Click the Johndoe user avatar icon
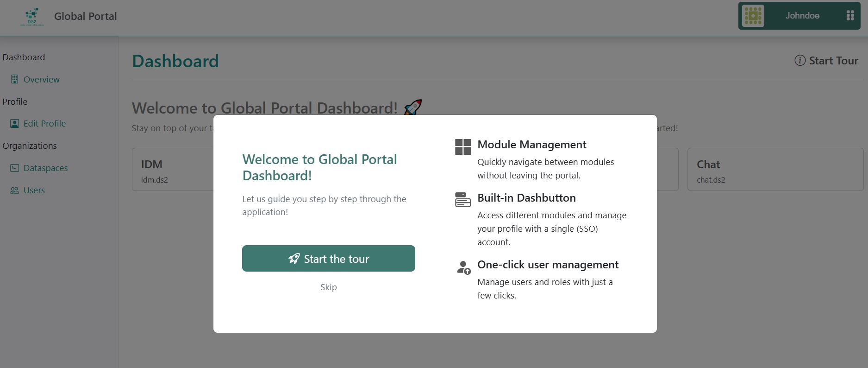868x368 pixels. pyautogui.click(x=753, y=16)
